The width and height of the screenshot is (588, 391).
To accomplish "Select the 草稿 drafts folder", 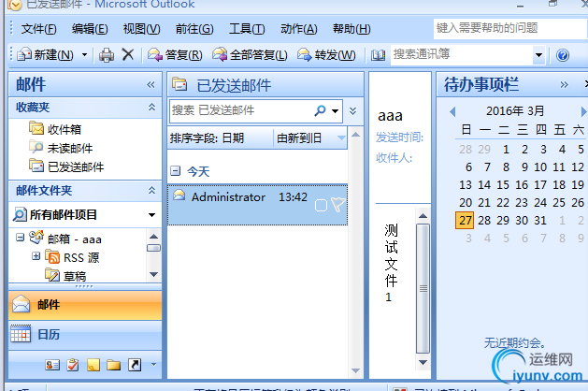I will (x=66, y=276).
